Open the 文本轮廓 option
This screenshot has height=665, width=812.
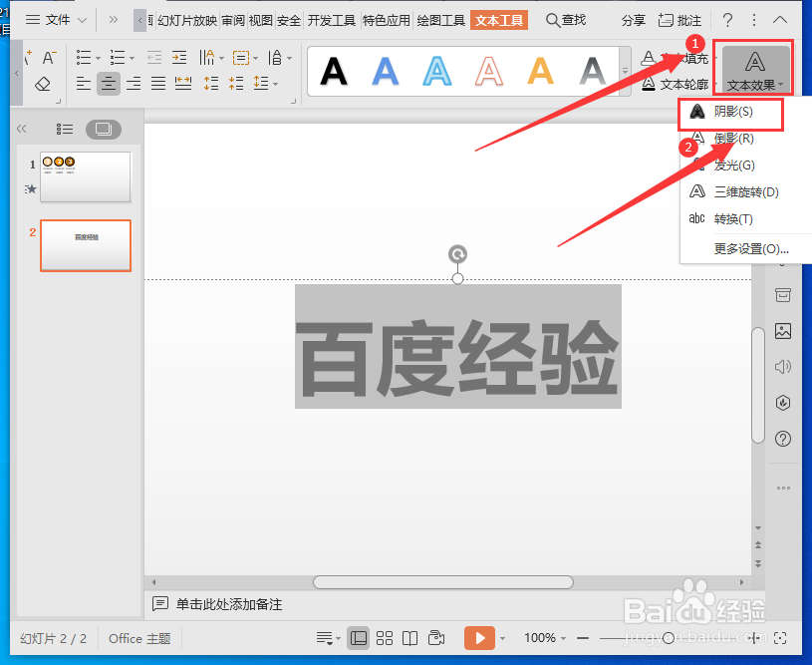point(676,84)
